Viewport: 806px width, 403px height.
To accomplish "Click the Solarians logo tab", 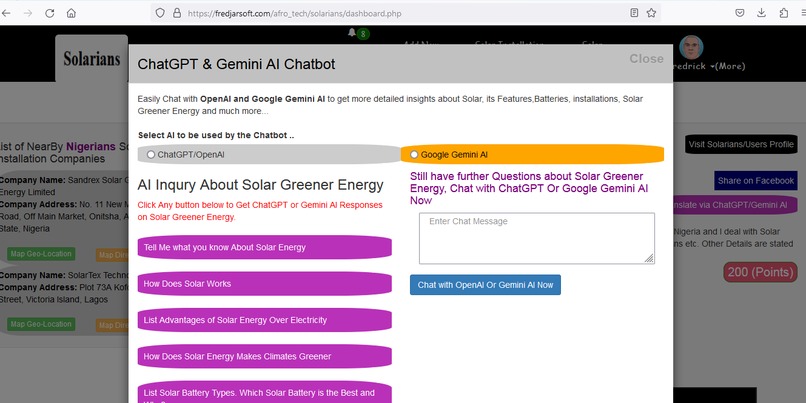I will (x=91, y=59).
